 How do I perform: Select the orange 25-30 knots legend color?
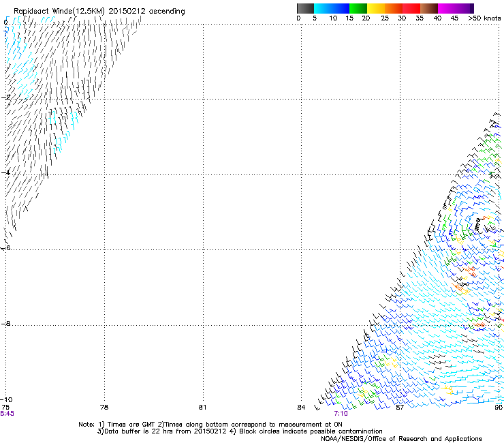(x=394, y=8)
